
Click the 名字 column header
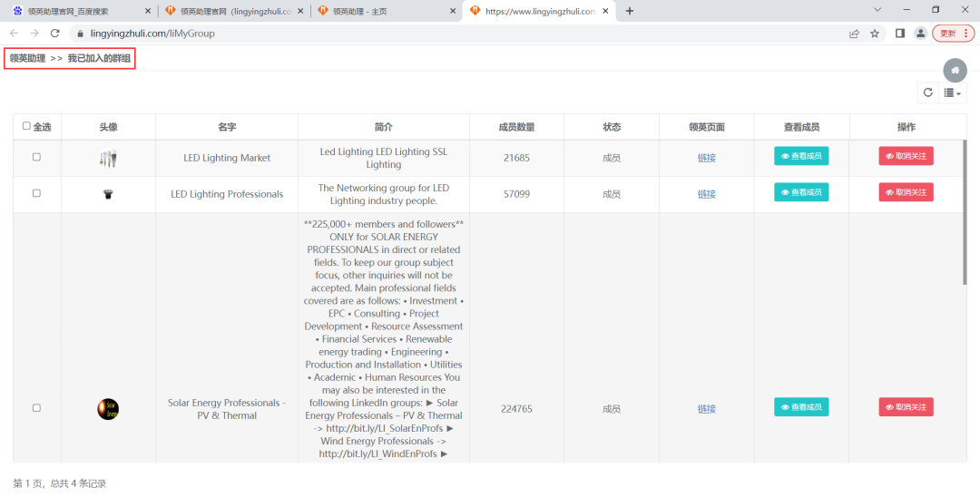pyautogui.click(x=227, y=127)
